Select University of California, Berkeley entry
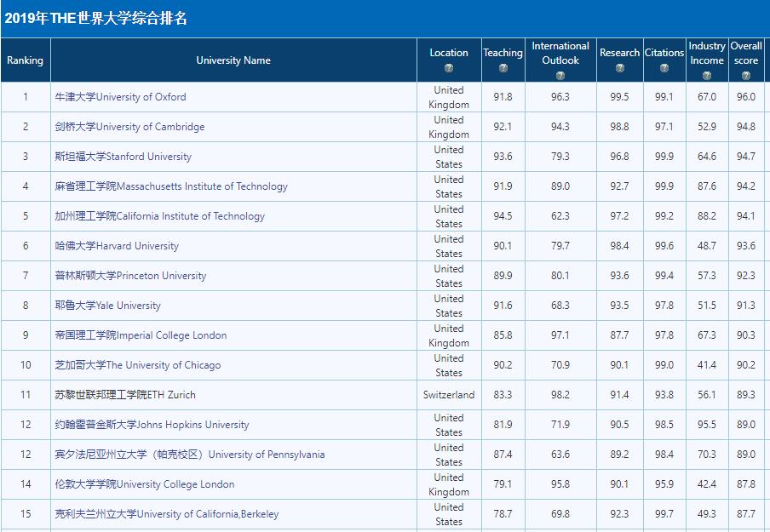770x532 pixels. [x=167, y=514]
